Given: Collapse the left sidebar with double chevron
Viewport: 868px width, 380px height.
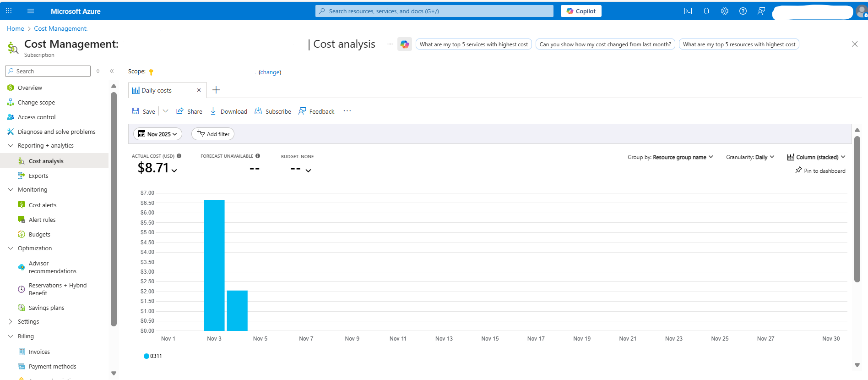Looking at the screenshot, I should click(x=112, y=71).
